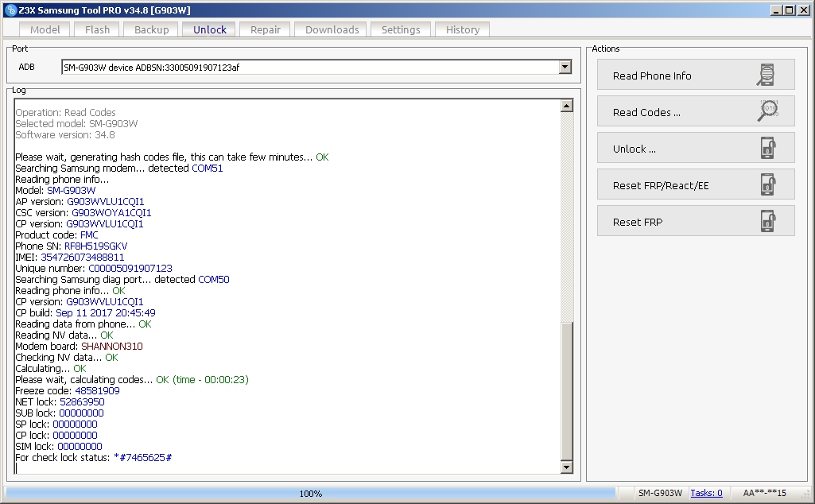This screenshot has width=815, height=504.
Task: Click the detected port COM51 text
Action: point(207,169)
